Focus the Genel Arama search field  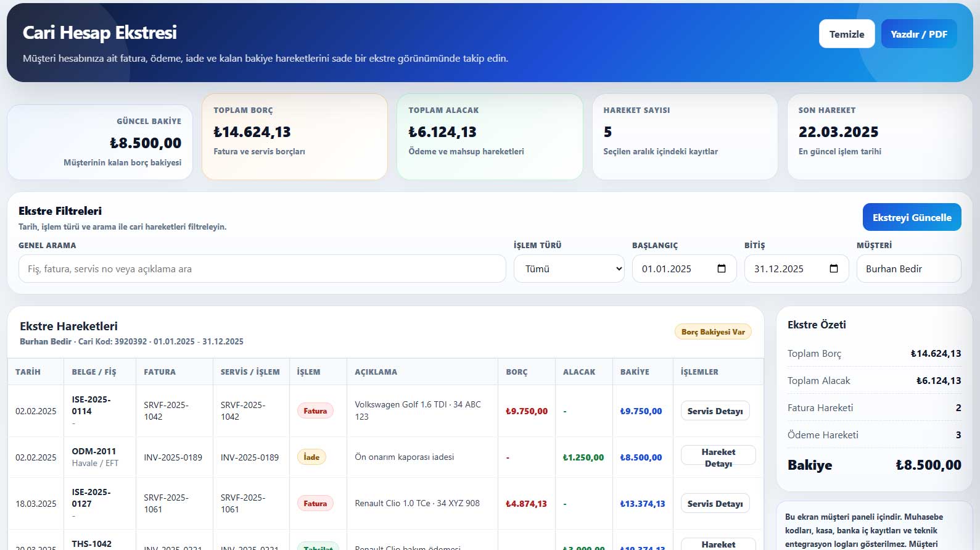(x=262, y=269)
